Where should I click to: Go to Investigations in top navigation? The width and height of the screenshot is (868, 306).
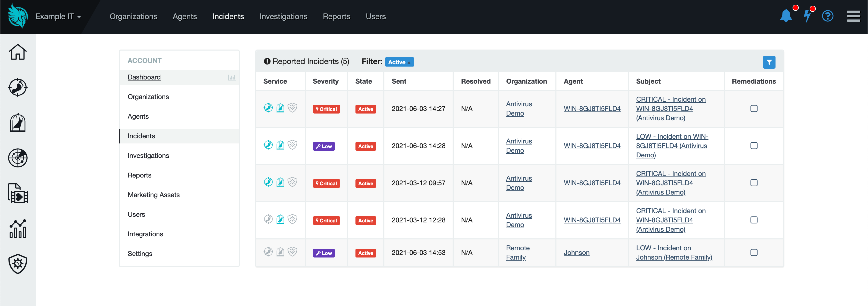283,17
